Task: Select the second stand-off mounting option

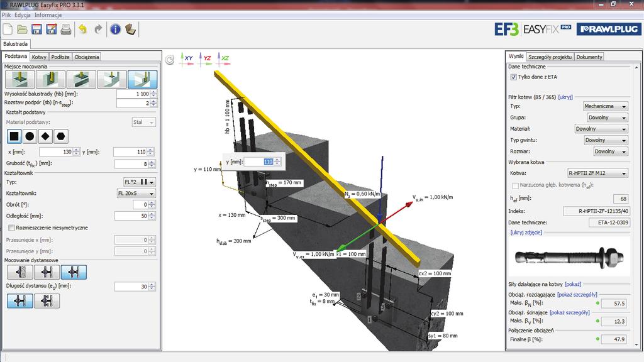Action: [x=47, y=272]
